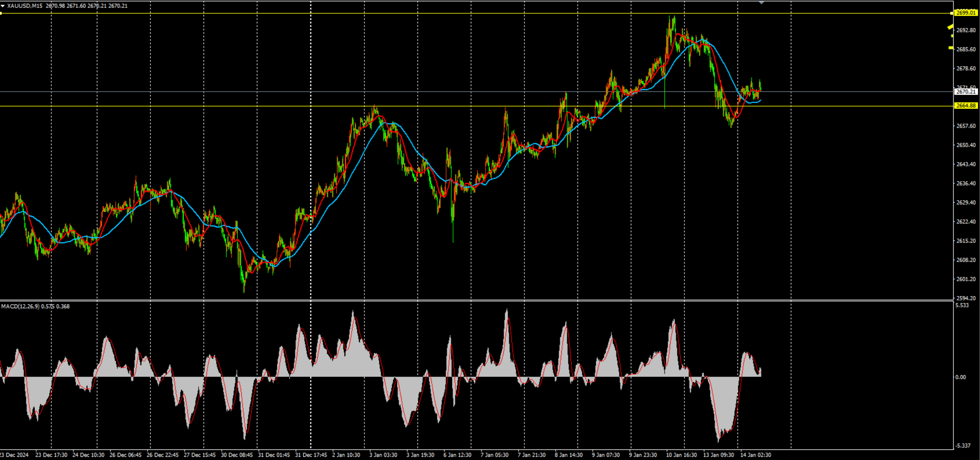Click the 31 Dec 17:45 time label
Viewport: 980px width, 460px height.
[311, 455]
